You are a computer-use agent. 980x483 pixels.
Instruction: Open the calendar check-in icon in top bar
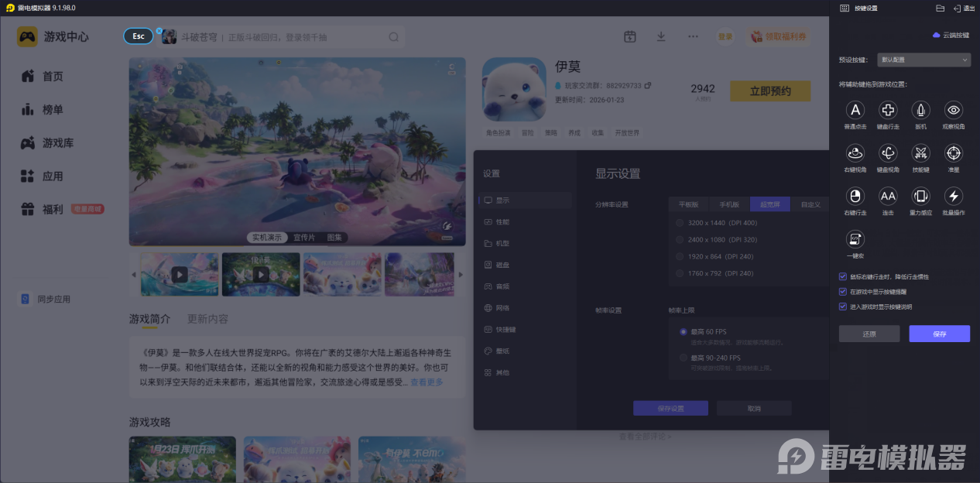click(630, 36)
